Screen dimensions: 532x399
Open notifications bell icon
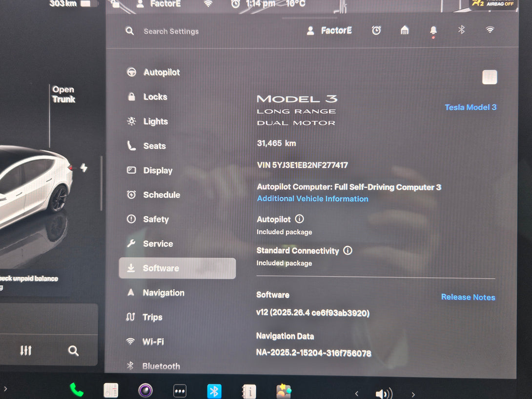click(x=433, y=31)
